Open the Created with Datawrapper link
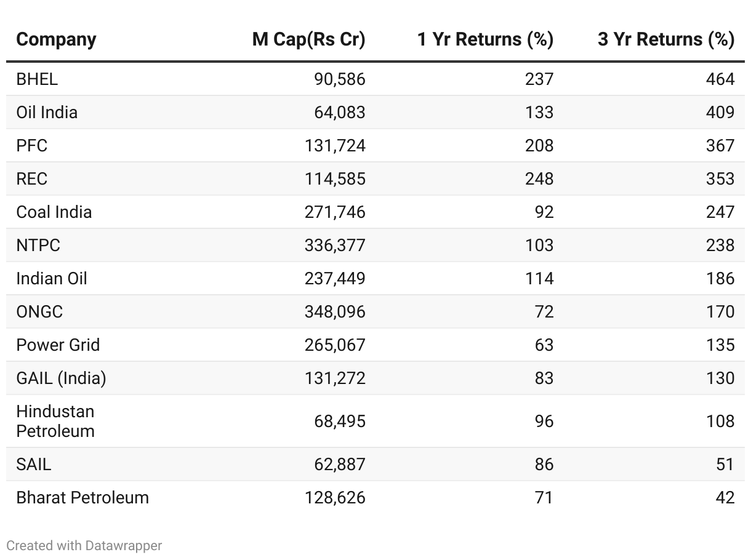 click(84, 545)
